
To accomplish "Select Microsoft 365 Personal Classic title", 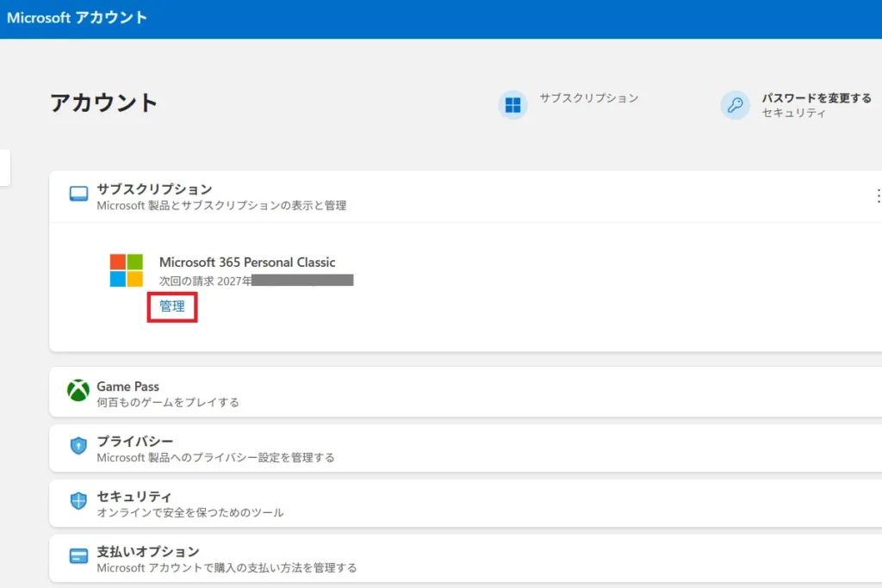I will tap(247, 262).
